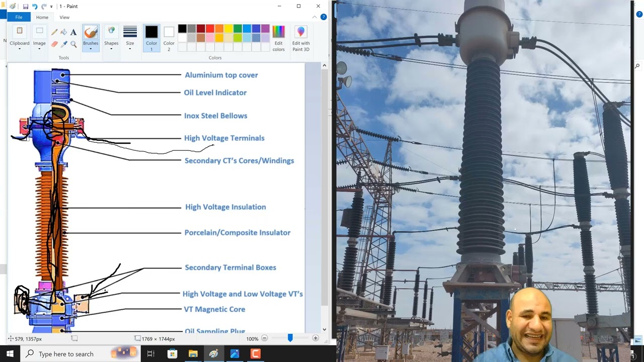
Task: Click the vertical scrollbar up arrow
Action: (325, 66)
